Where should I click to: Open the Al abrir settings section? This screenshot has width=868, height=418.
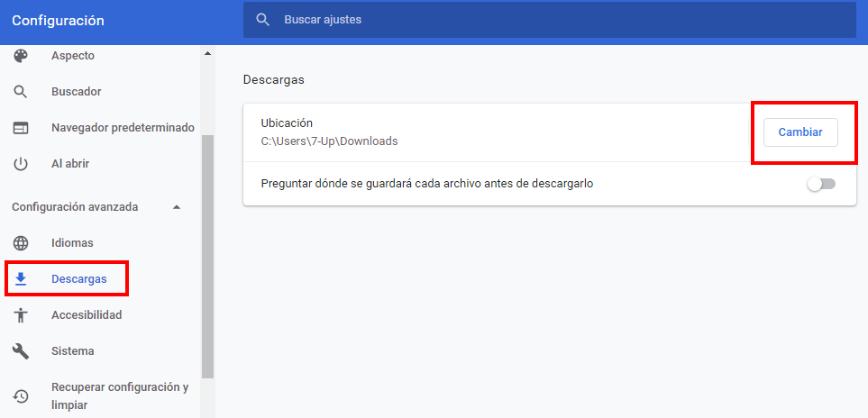click(70, 164)
